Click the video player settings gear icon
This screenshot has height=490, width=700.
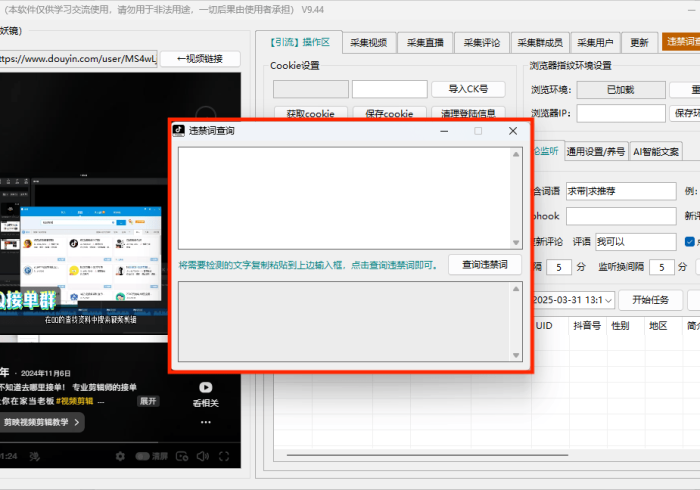(x=121, y=456)
